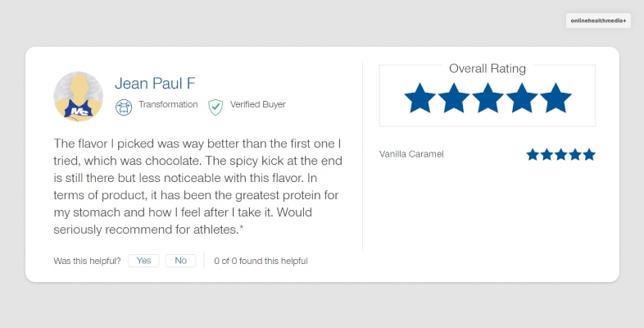
Task: Click the second large Overall Rating star
Action: 454,98
